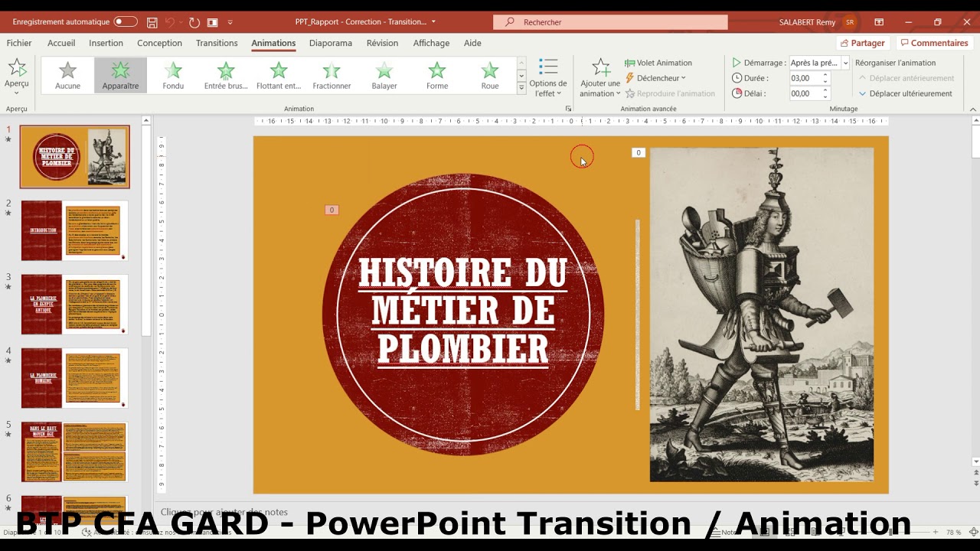Open the file name dropdown in title bar
The height and width of the screenshot is (551, 980).
point(434,22)
